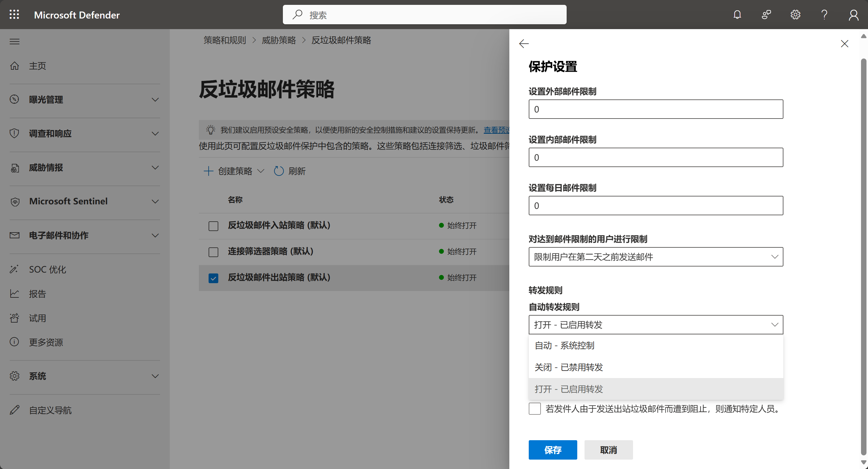Viewport: 868px width, 469px height.
Task: Open the 策略和规则 breadcrumb link
Action: (225, 40)
